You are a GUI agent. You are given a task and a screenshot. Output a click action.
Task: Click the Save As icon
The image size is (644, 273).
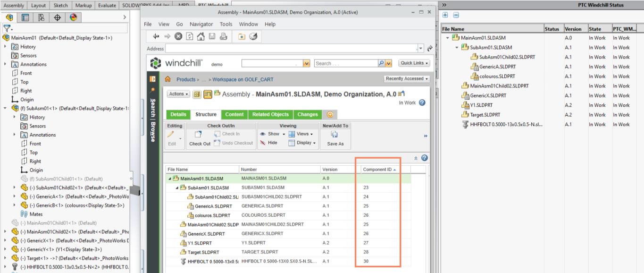click(x=335, y=135)
